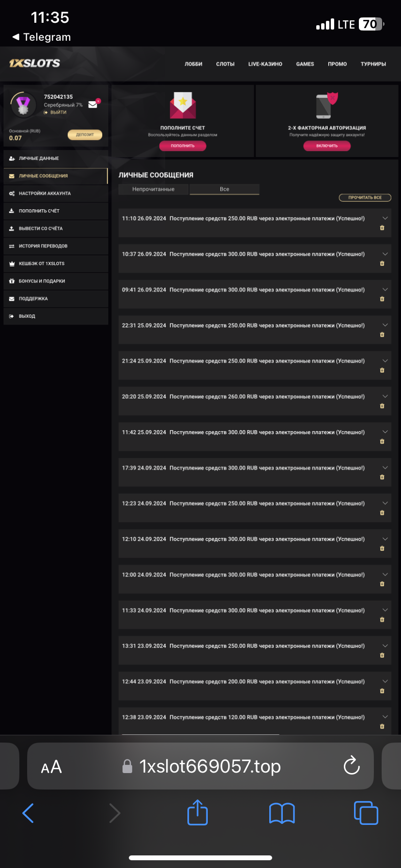This screenshot has width=401, height=868.
Task: Expand the 11:10 26.09.2024 message chevron
Action: pos(385,218)
